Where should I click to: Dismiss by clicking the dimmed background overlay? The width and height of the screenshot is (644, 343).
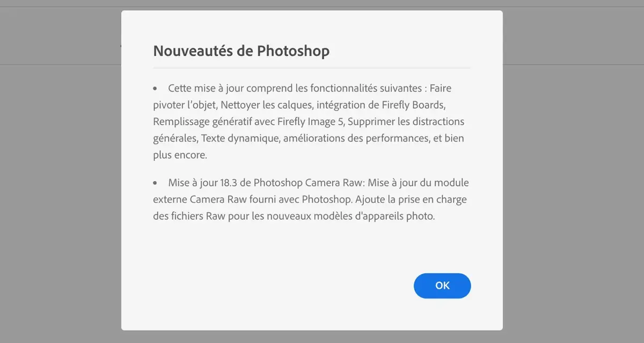574,171
